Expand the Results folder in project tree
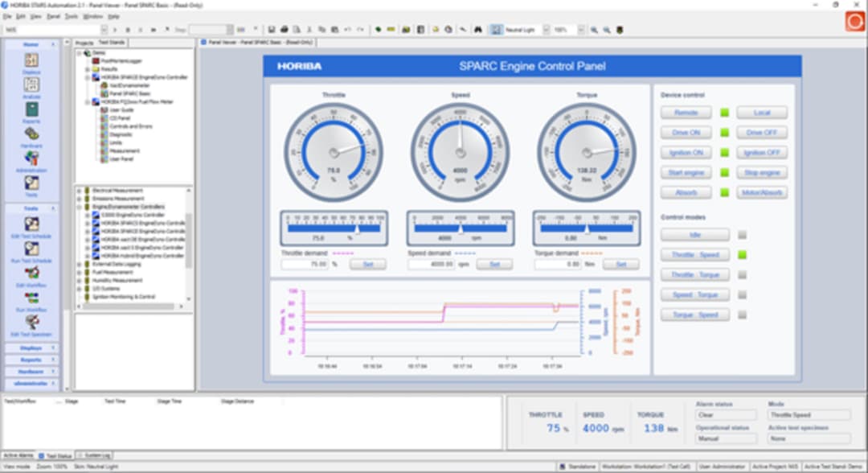Viewport: 868px width, 473px height. point(88,69)
